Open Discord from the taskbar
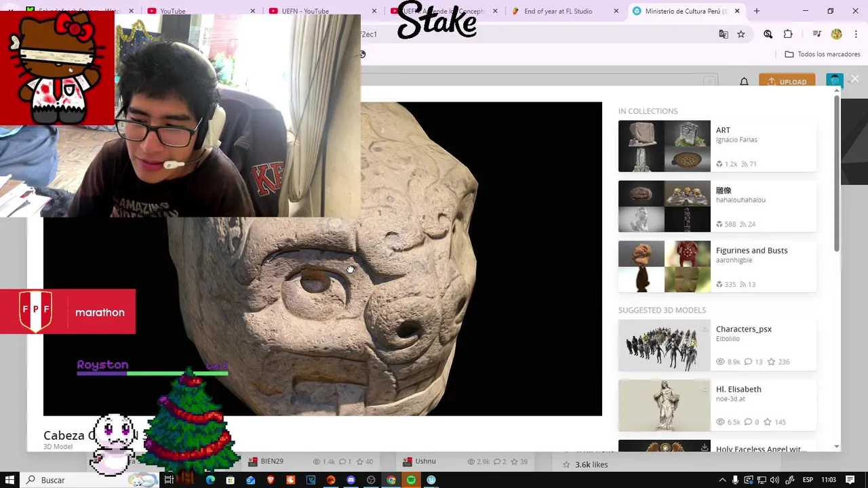 tap(351, 480)
